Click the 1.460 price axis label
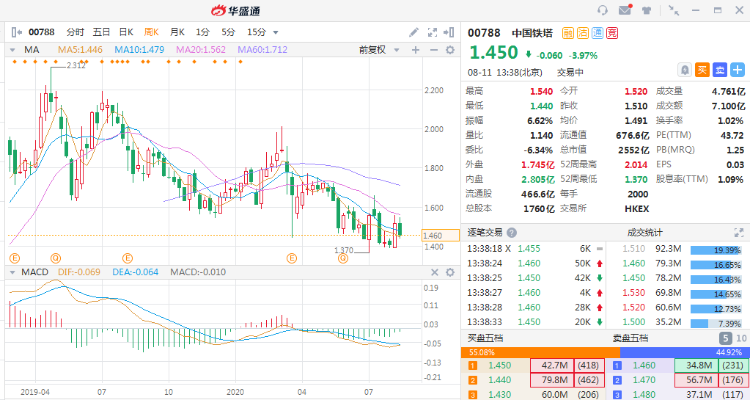The width and height of the screenshot is (750, 400). tap(440, 235)
